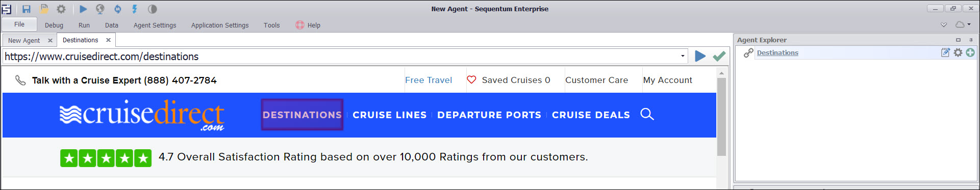Click the blue play run icon in top toolbar
980x190 pixels.
pyautogui.click(x=83, y=9)
